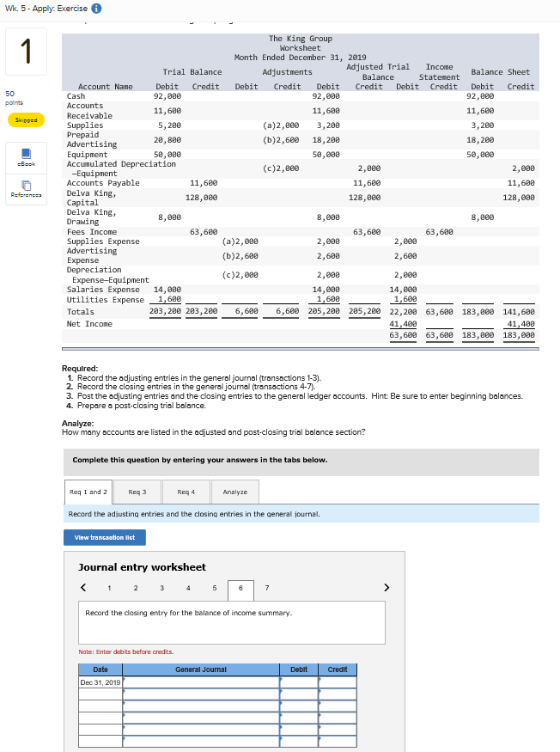Viewport: 560px width, 752px height.
Task: Open the References icon in sidebar
Action: point(27,189)
